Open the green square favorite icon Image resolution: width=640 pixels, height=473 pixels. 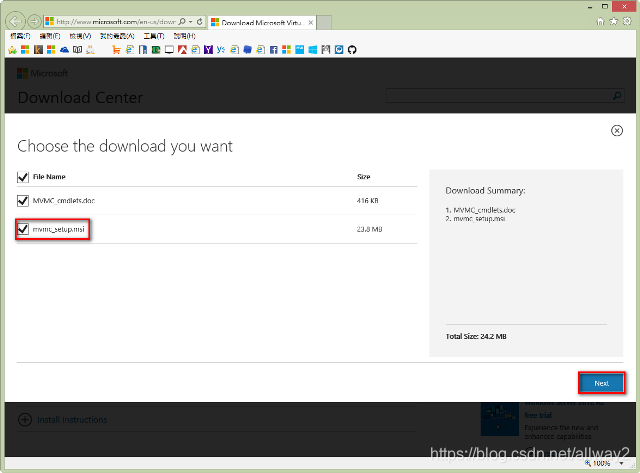tap(156, 50)
